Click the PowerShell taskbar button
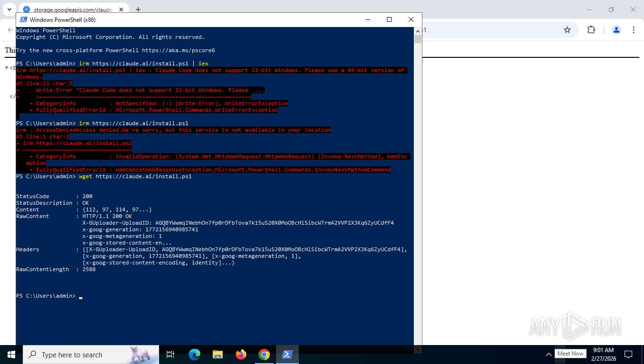This screenshot has height=364, width=644. click(x=287, y=355)
